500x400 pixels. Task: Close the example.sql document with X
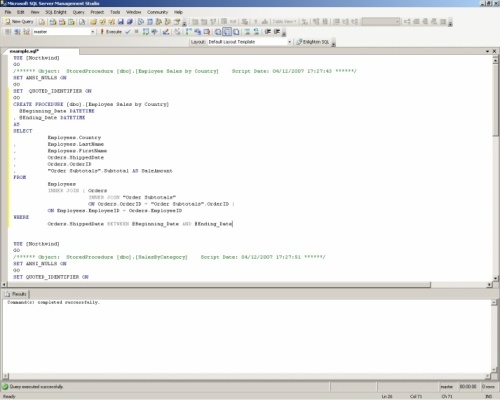tap(494, 51)
